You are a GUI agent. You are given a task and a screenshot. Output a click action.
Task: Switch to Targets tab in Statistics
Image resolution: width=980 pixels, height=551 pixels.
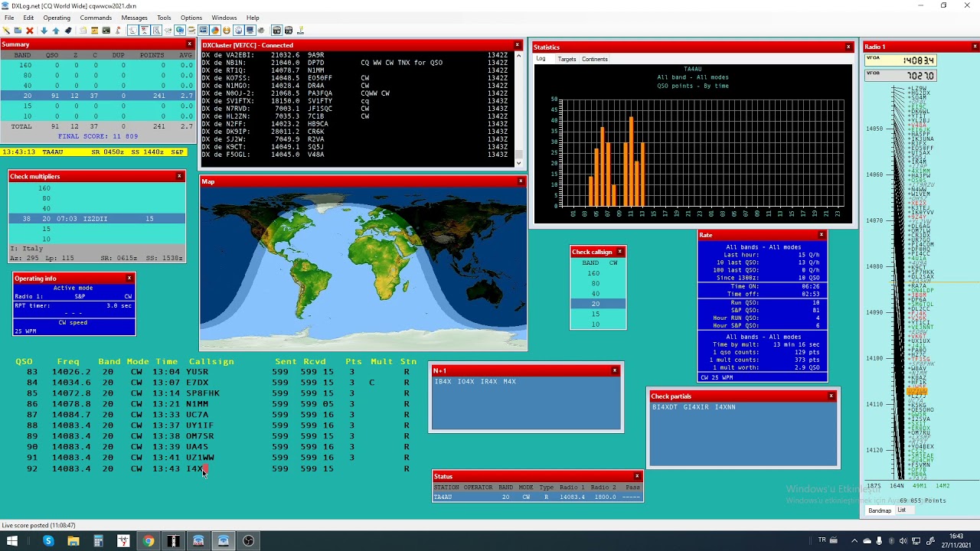567,59
